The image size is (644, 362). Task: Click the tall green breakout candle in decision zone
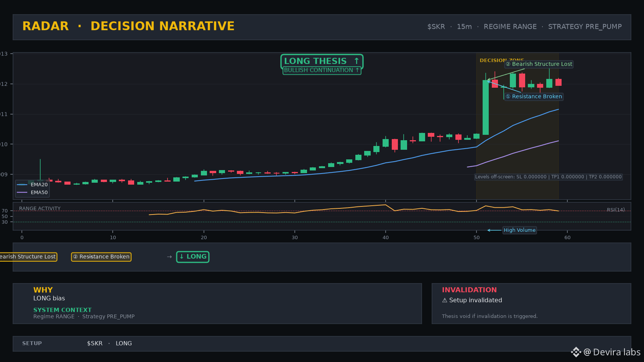tap(486, 107)
